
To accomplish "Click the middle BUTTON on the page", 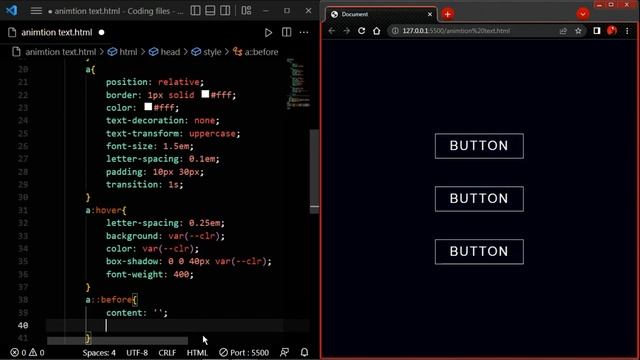I will tap(479, 199).
